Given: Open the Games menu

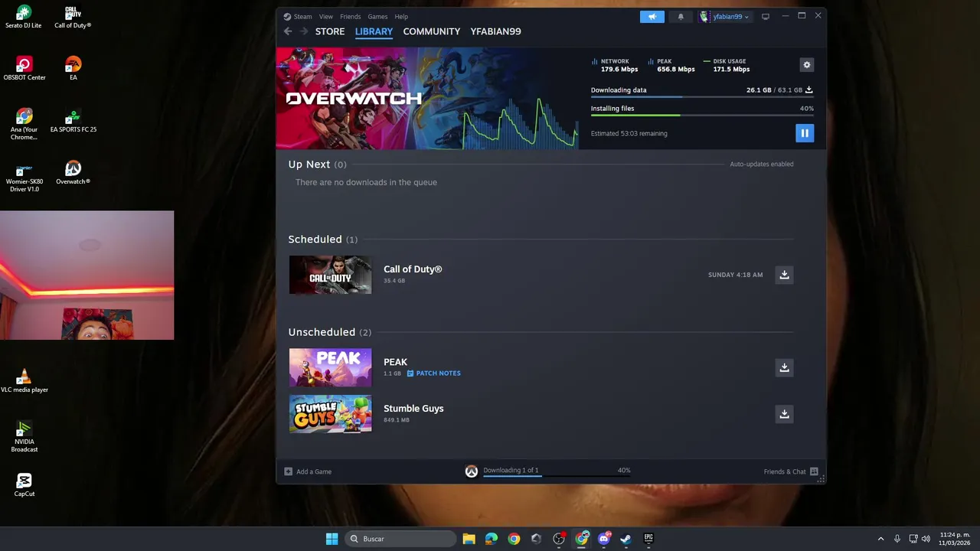Looking at the screenshot, I should tap(377, 16).
